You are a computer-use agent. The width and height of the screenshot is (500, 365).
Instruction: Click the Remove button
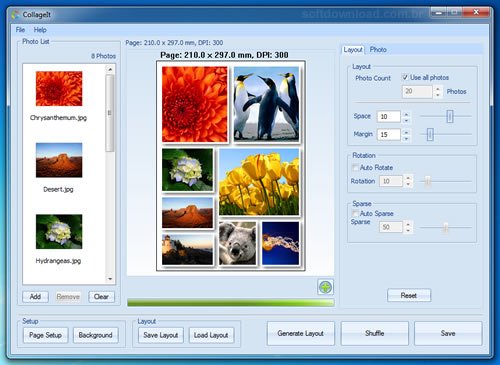tap(68, 297)
